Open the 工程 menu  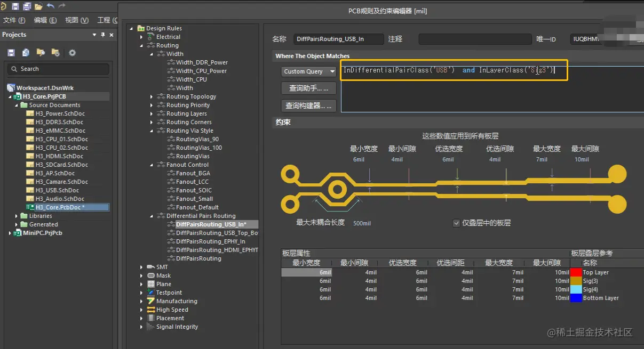coord(107,20)
